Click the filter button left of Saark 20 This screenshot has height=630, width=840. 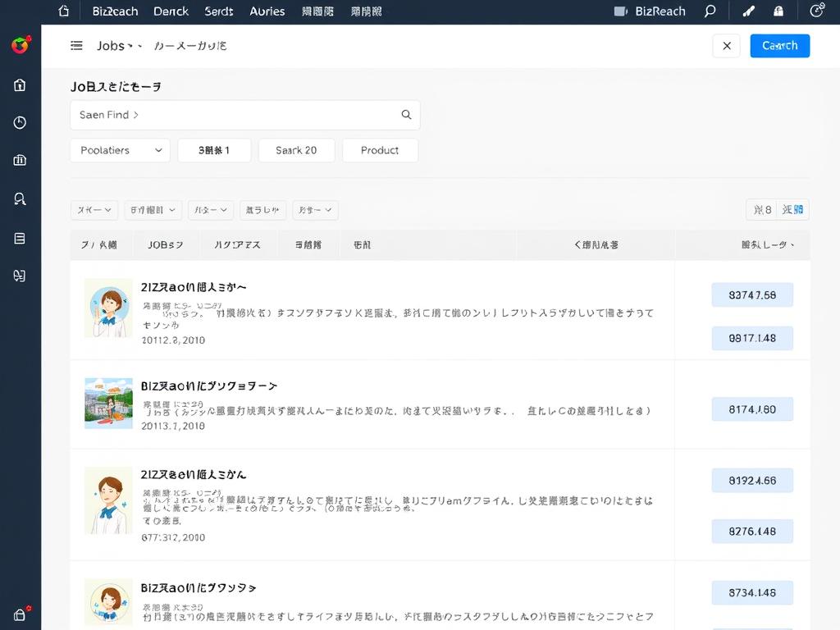214,151
